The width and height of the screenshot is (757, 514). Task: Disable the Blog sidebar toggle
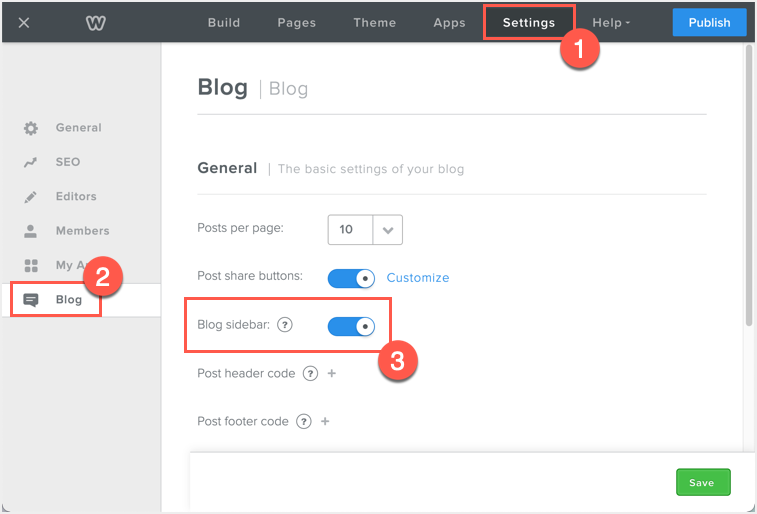(351, 326)
